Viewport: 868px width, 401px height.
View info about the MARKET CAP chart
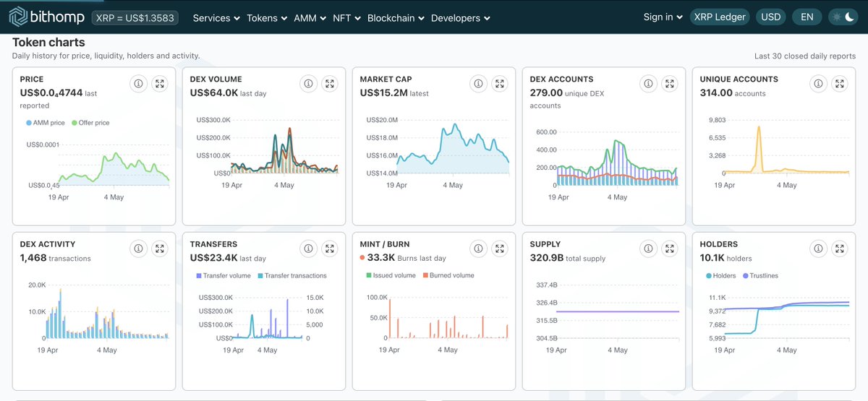click(x=478, y=84)
